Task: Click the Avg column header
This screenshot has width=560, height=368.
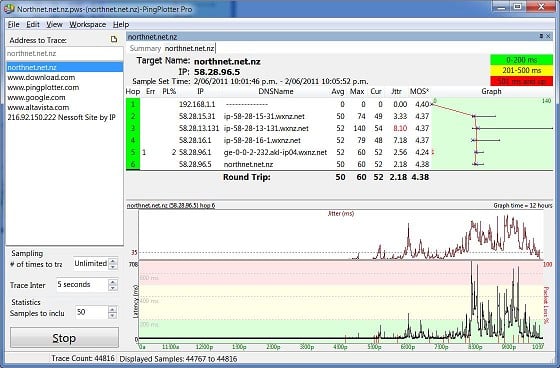Action: click(x=338, y=91)
